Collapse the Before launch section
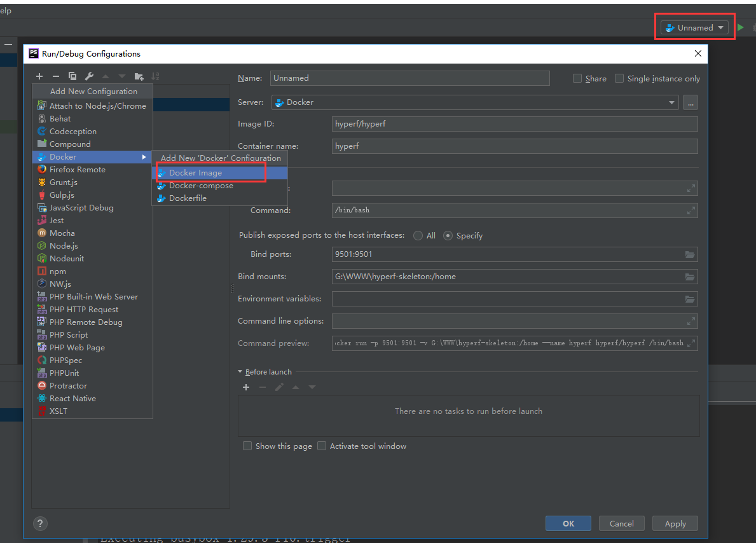The width and height of the screenshot is (756, 543). pyautogui.click(x=240, y=372)
